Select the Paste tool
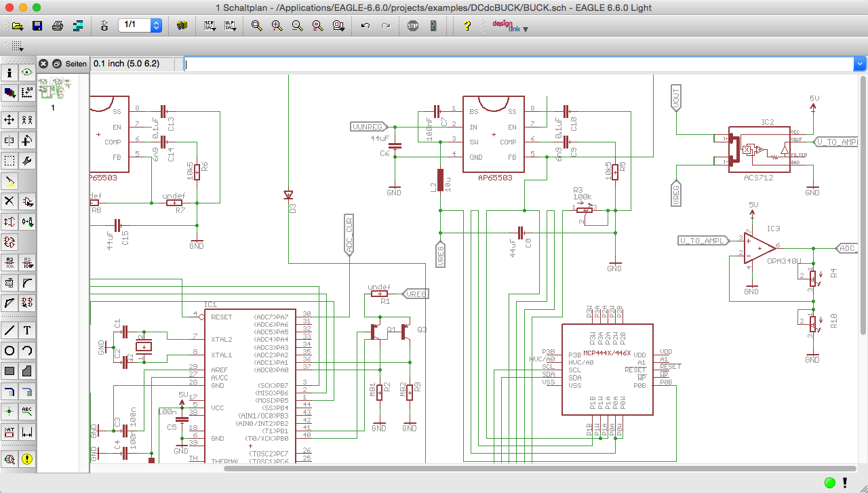Image resolution: width=868 pixels, height=493 pixels. coord(9,181)
